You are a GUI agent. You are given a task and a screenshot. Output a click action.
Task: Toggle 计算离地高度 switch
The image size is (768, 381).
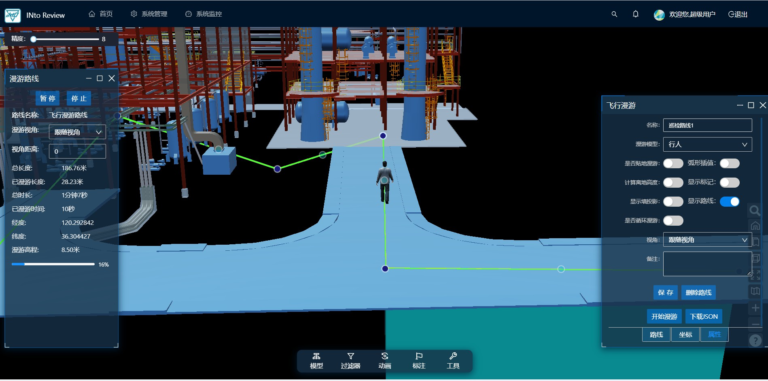pos(673,182)
